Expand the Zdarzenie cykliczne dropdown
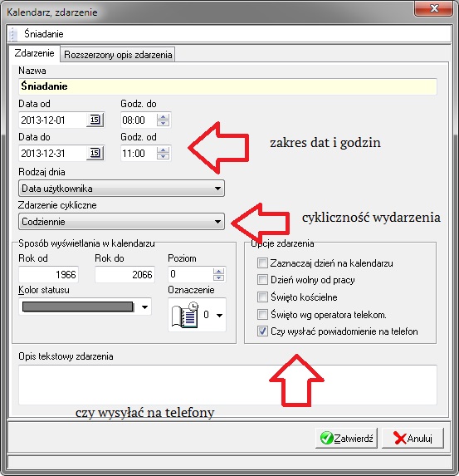 [217, 222]
